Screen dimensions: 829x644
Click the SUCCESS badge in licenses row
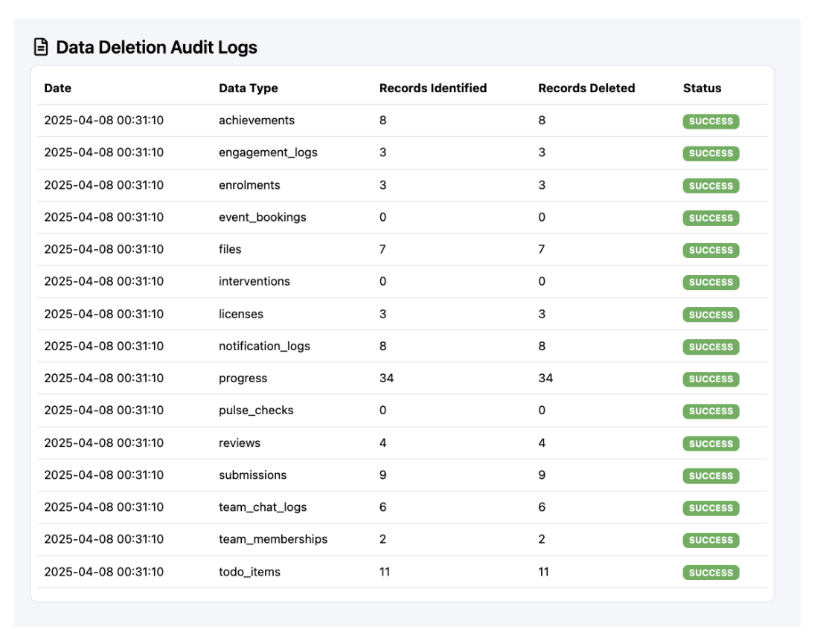pyautogui.click(x=711, y=315)
